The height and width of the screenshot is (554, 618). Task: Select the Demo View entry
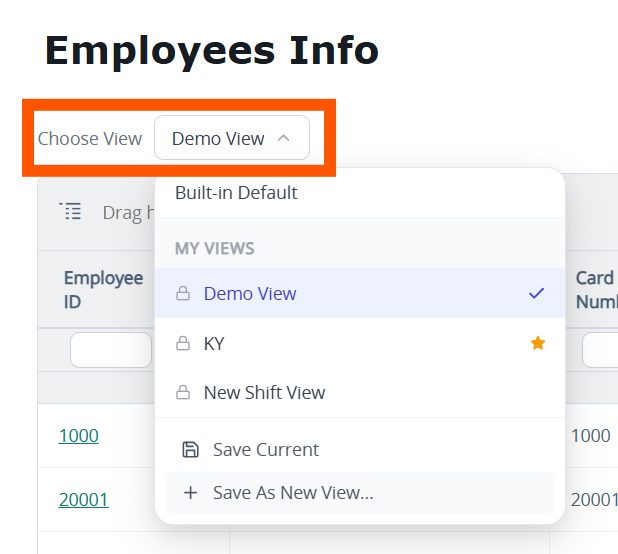(360, 293)
